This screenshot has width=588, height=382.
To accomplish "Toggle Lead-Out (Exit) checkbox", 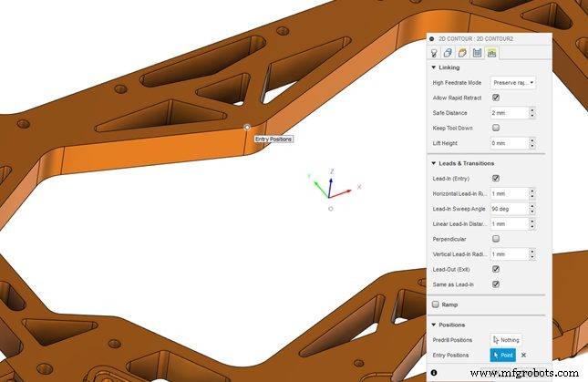I will click(496, 269).
